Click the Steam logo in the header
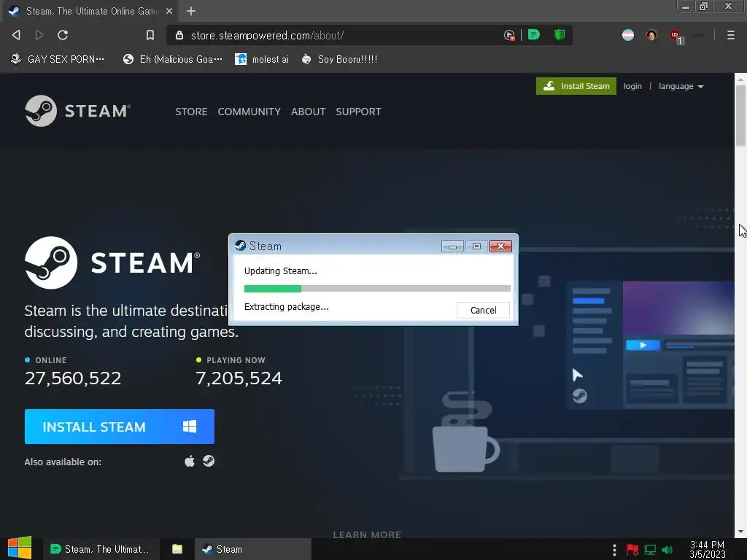Image resolution: width=747 pixels, height=560 pixels. click(77, 111)
